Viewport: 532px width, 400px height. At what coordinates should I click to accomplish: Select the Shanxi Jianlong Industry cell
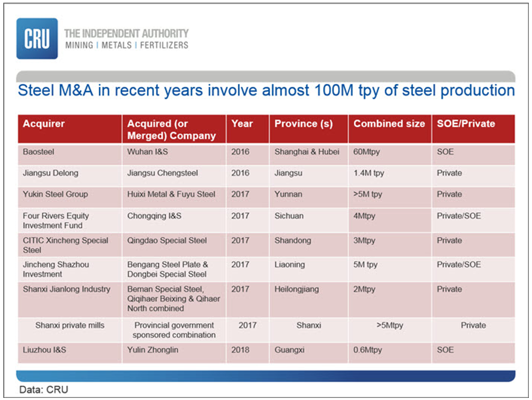(66, 289)
